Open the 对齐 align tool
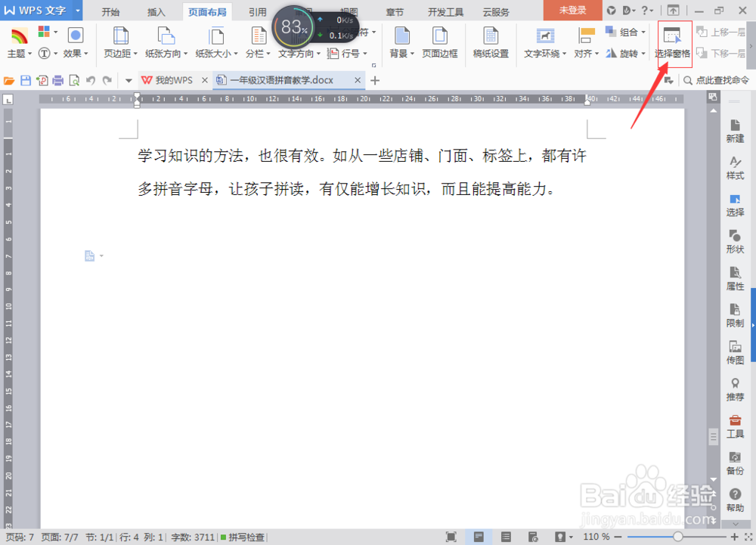Viewport: 756px width, 545px height. (x=587, y=42)
